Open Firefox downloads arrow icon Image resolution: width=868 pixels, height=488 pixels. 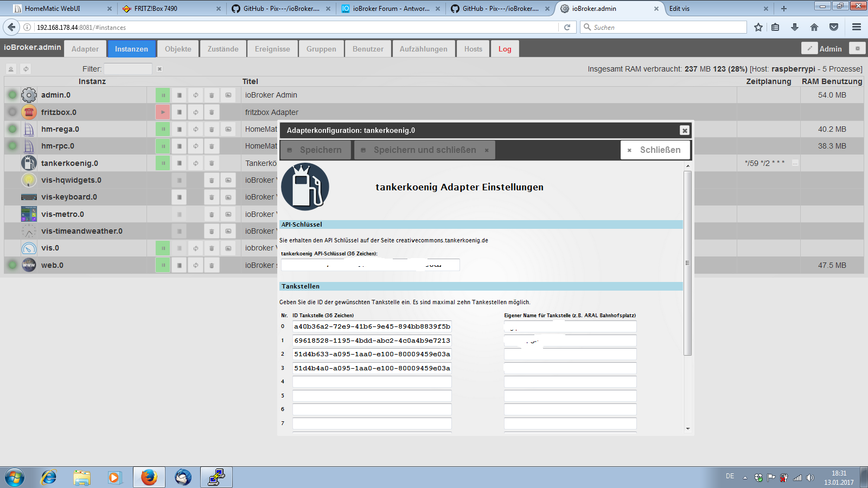click(x=795, y=27)
